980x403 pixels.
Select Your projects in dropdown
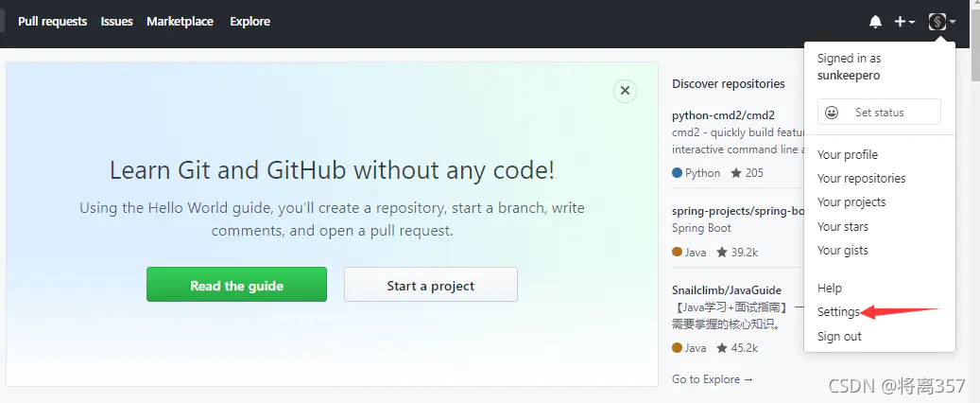click(851, 202)
